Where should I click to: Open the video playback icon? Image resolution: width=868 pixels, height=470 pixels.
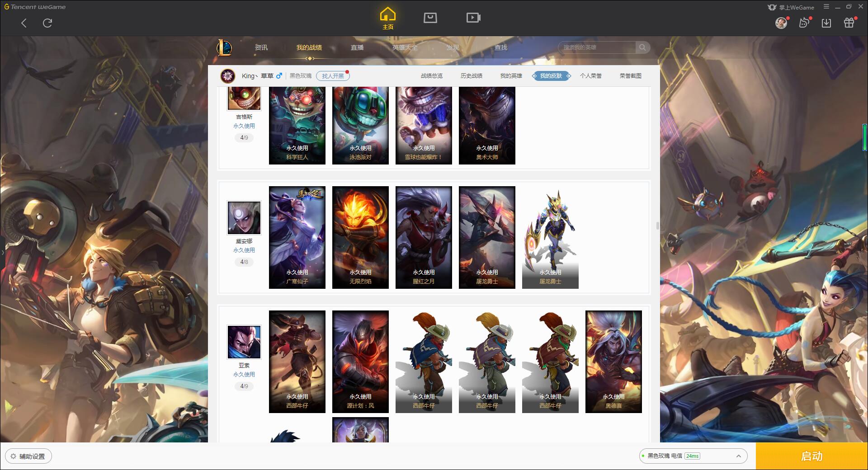(473, 18)
